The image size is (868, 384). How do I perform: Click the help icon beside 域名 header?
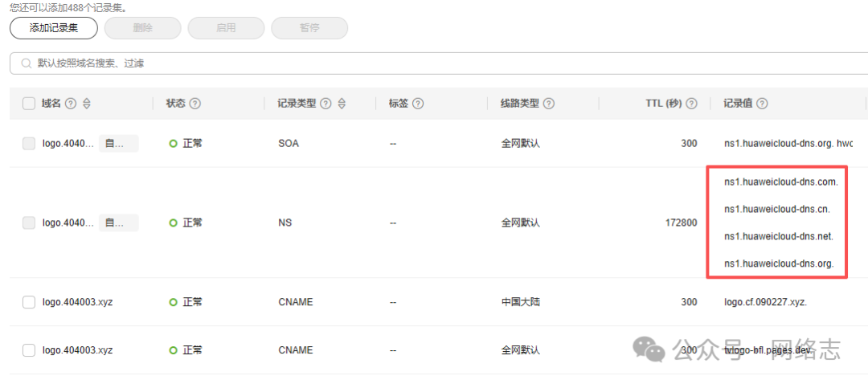(x=71, y=104)
